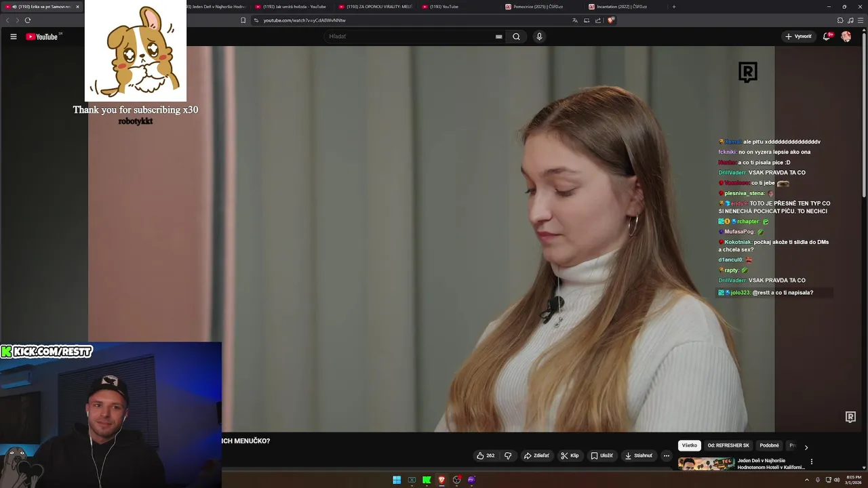This screenshot has width=868, height=488.
Task: Click the address bar URL
Action: [x=304, y=20]
